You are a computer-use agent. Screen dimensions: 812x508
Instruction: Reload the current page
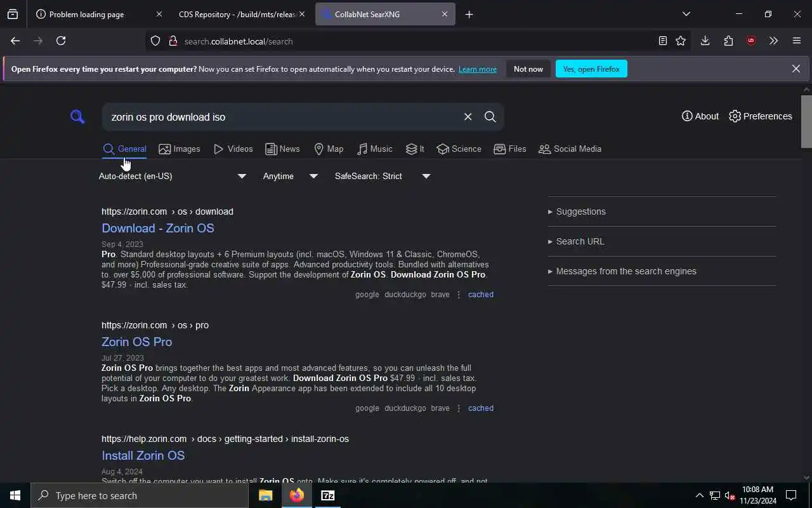pos(61,41)
